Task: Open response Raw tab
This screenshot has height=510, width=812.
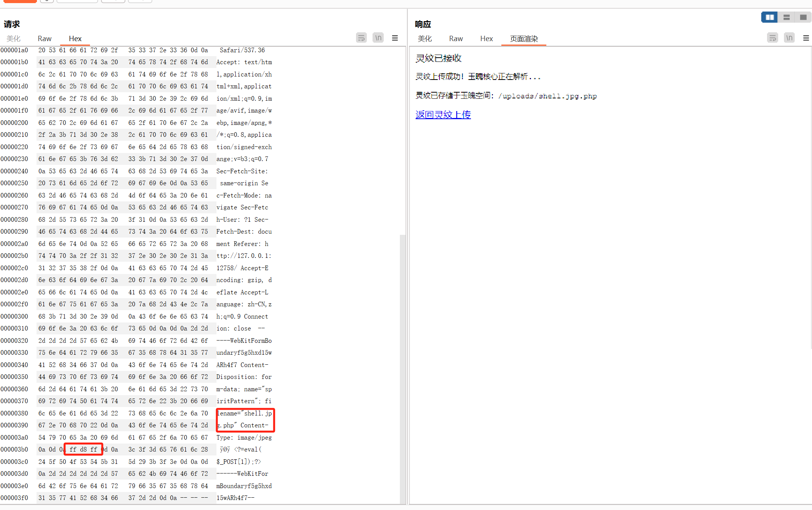Action: click(x=456, y=38)
